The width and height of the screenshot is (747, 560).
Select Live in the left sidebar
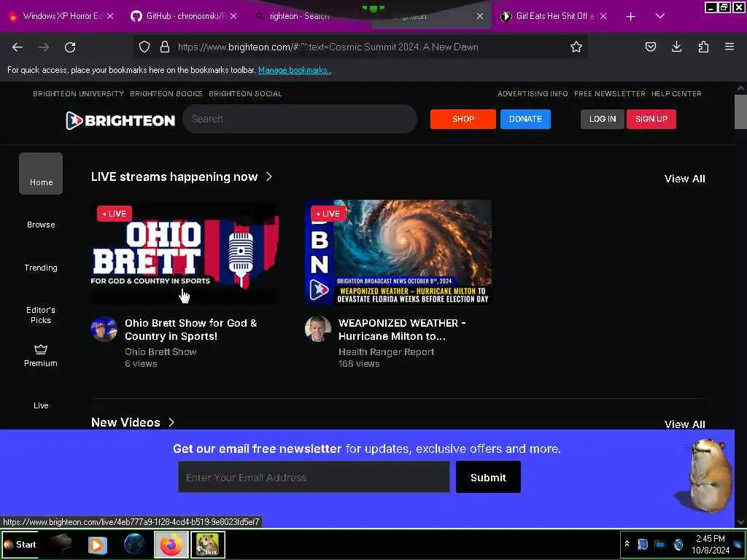41,405
